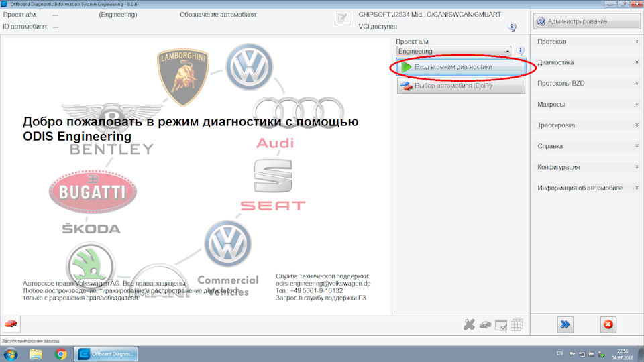Click Выбор автомобиля (DoIP) button

pos(461,86)
